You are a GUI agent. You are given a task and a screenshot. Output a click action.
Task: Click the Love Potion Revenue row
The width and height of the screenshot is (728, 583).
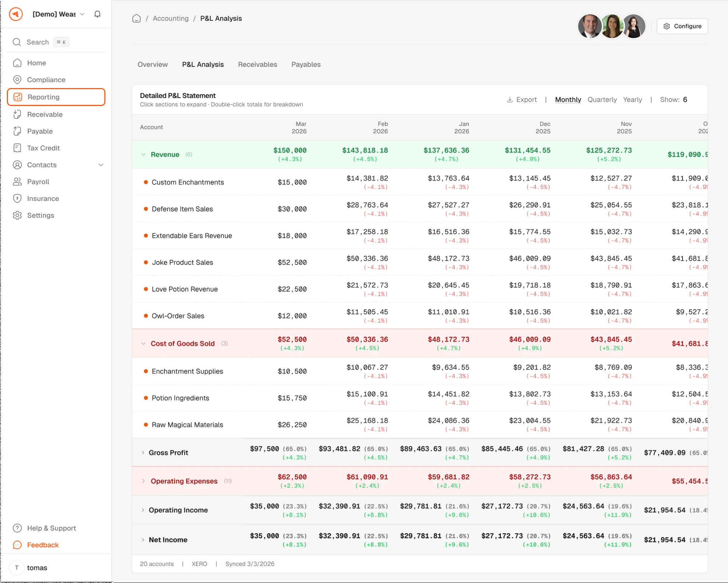(420, 289)
